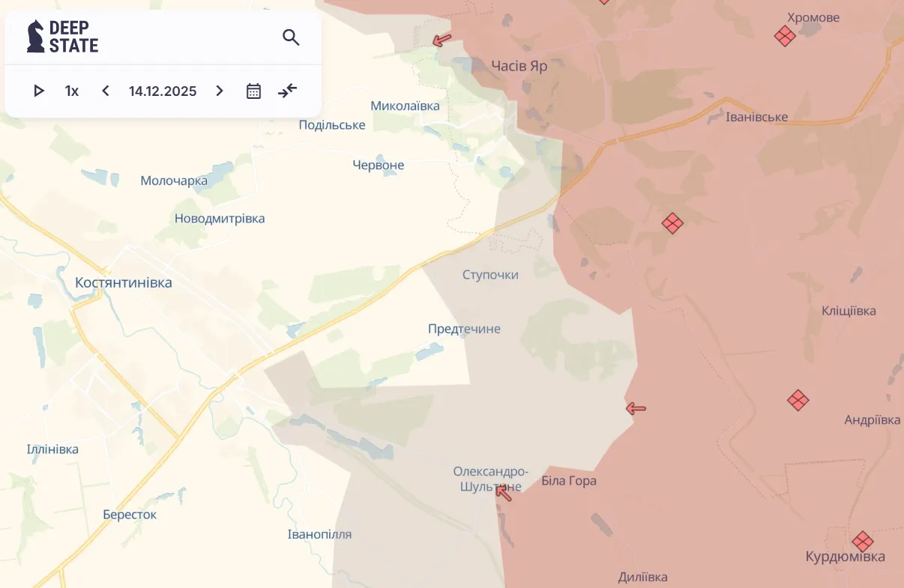
Task: Click the Біла Гора label
Action: click(x=569, y=481)
